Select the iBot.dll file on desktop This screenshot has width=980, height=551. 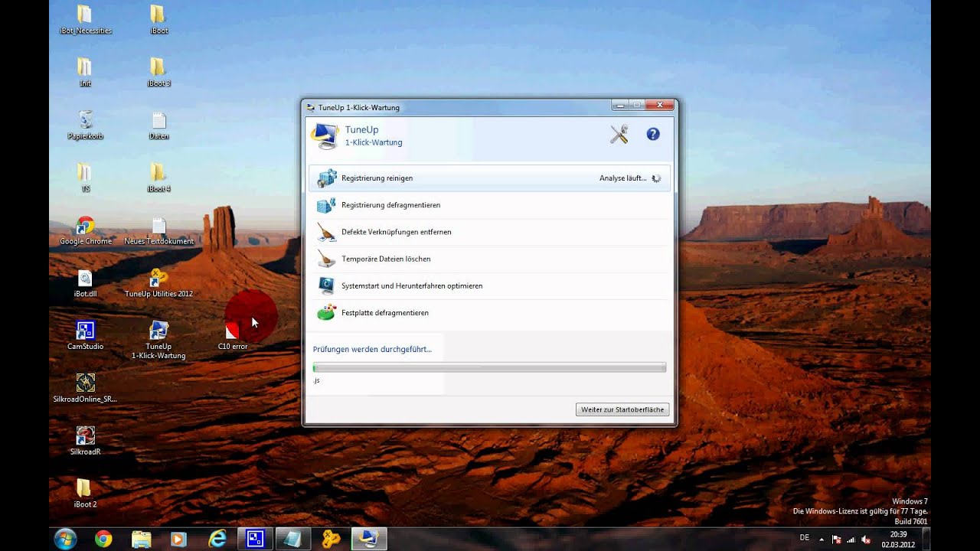85,283
